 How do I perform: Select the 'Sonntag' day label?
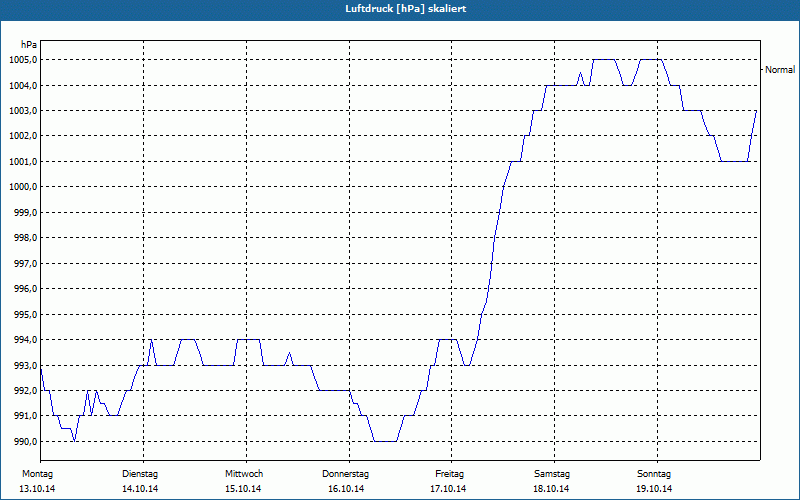(654, 474)
